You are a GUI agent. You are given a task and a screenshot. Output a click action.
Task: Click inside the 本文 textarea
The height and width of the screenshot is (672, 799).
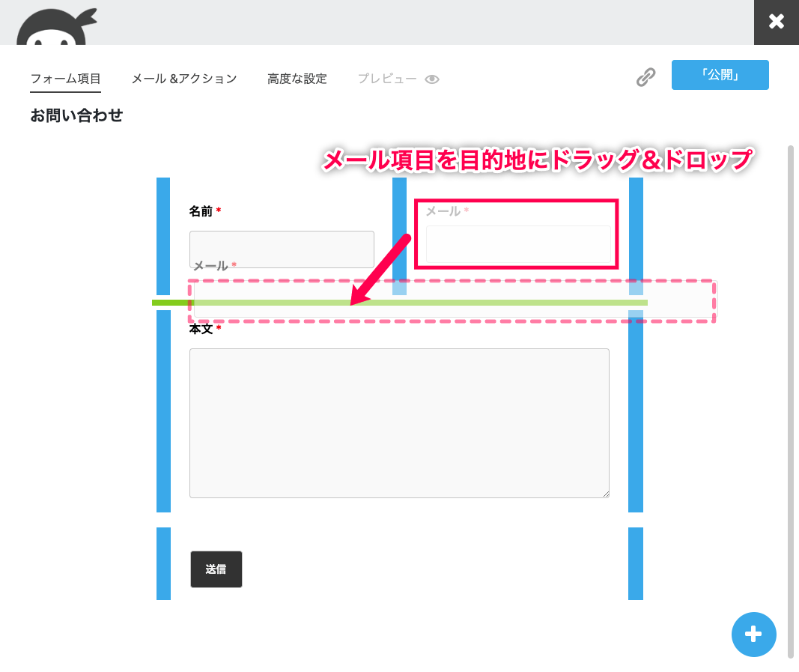[398, 422]
